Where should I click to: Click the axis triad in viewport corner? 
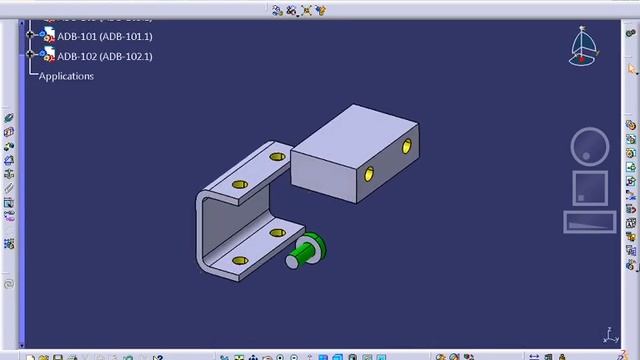(x=611, y=335)
